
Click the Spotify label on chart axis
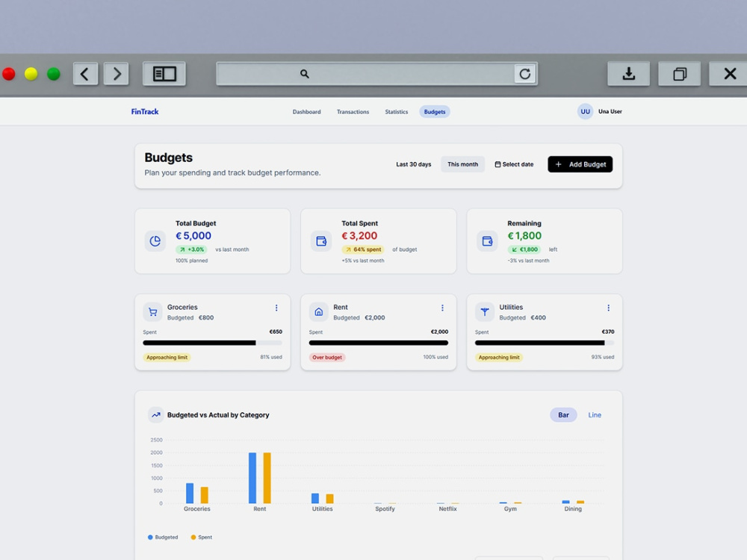tap(385, 508)
